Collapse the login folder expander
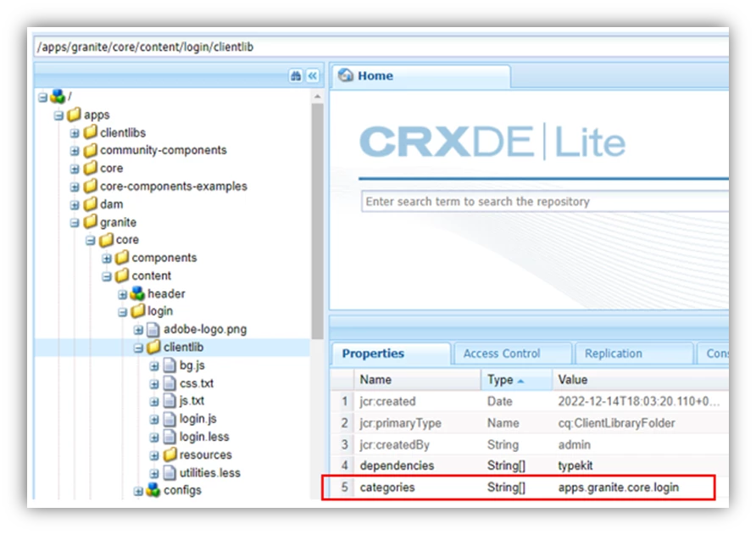The width and height of the screenshot is (756, 535). (x=122, y=312)
